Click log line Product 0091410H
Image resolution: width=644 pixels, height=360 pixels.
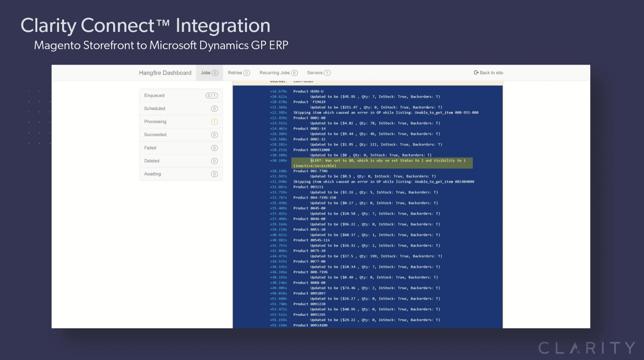(x=310, y=326)
